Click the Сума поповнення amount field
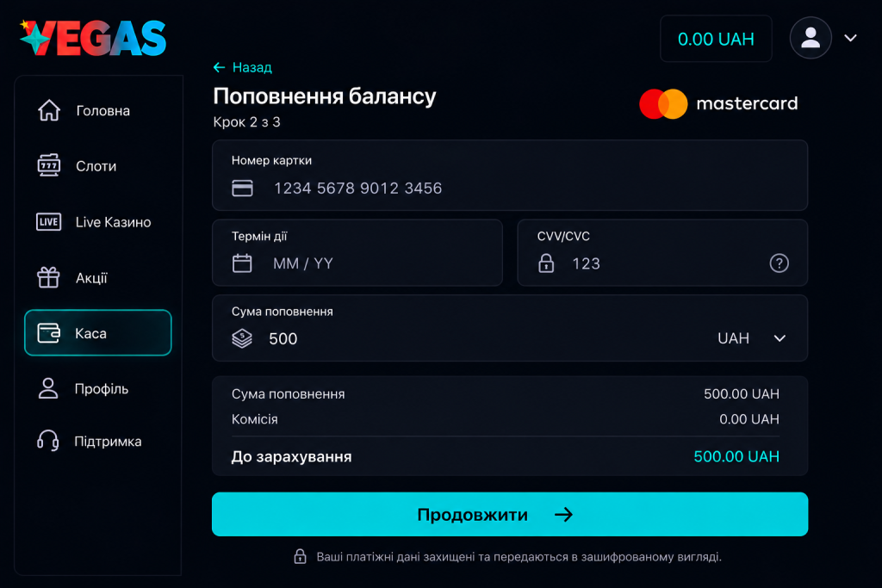882x588 pixels. tap(510, 328)
